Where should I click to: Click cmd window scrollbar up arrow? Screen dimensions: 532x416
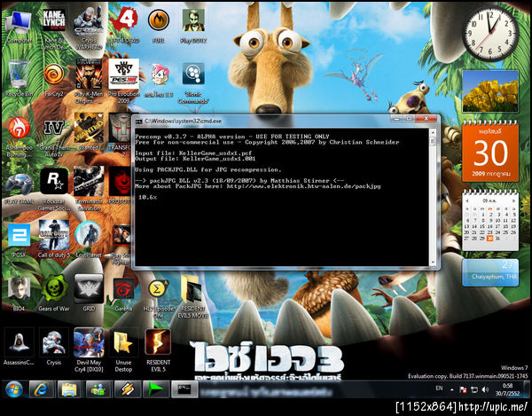(433, 132)
